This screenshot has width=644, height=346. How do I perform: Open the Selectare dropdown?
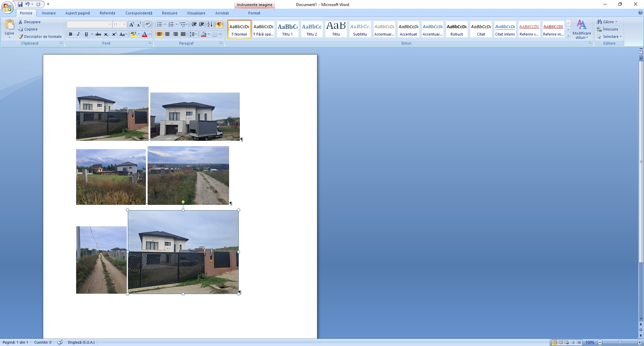point(610,37)
